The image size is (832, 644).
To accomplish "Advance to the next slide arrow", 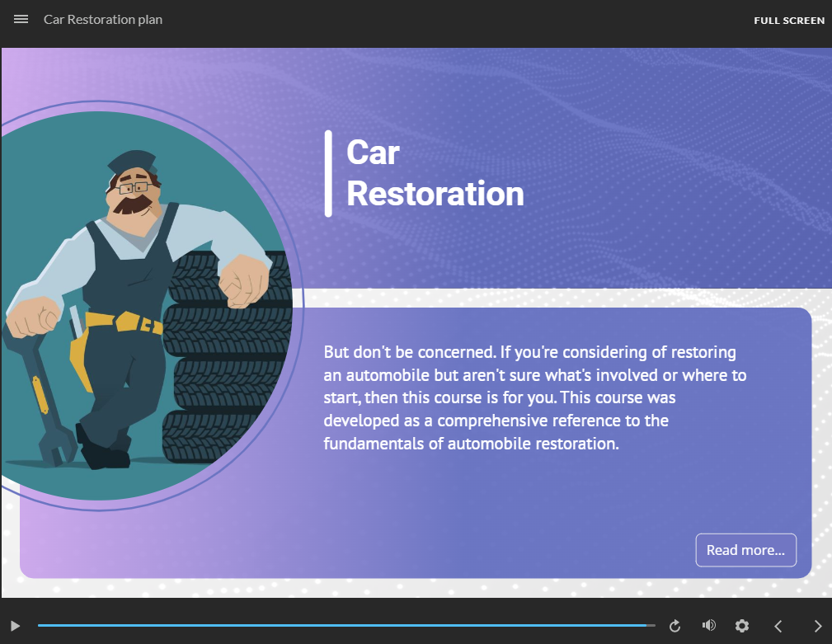I will tap(817, 626).
